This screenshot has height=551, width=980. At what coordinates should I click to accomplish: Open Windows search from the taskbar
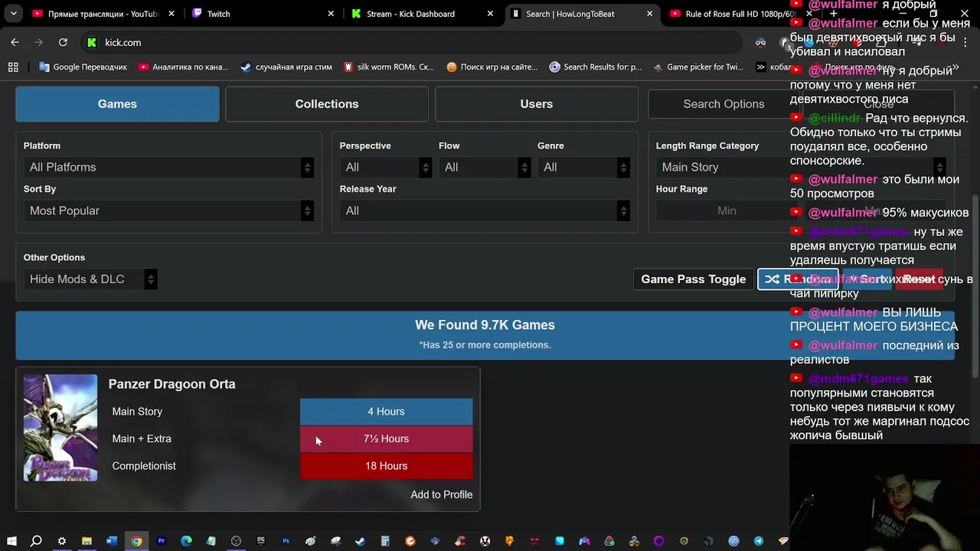coord(36,541)
